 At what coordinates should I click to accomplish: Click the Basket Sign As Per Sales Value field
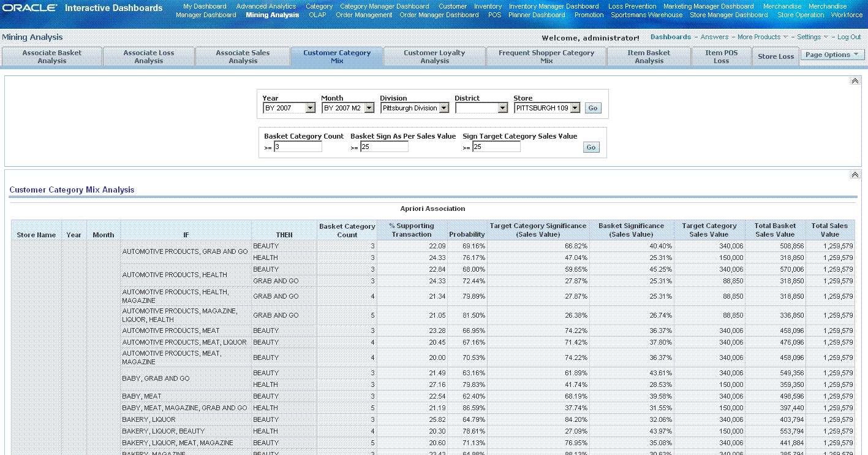384,147
